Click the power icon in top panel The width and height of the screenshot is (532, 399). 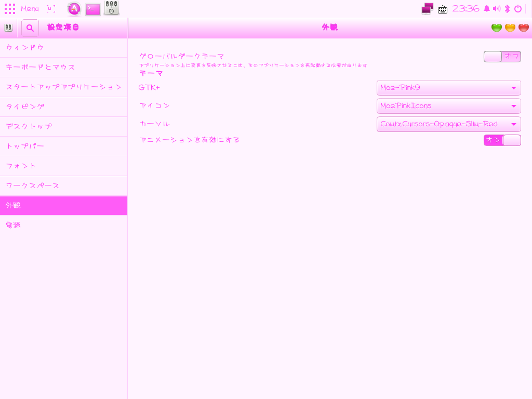(517, 9)
